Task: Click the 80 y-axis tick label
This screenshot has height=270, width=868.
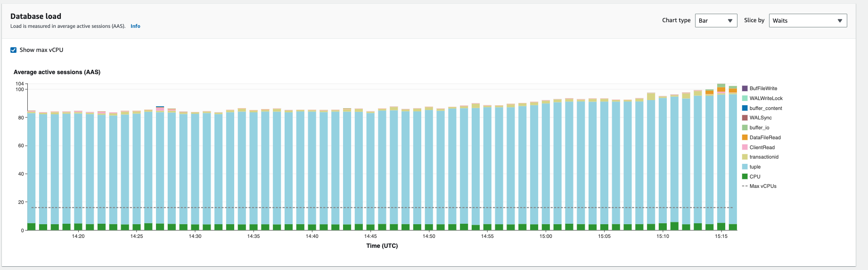Action: point(21,118)
